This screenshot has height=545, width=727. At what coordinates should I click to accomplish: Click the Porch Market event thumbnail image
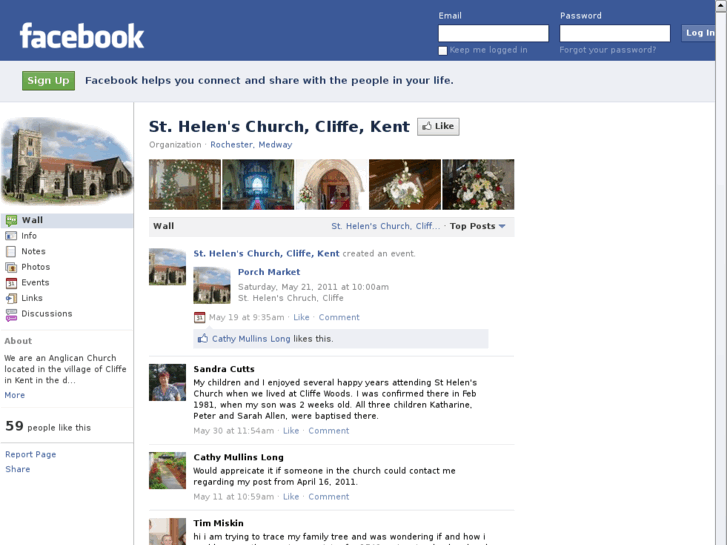click(x=212, y=285)
